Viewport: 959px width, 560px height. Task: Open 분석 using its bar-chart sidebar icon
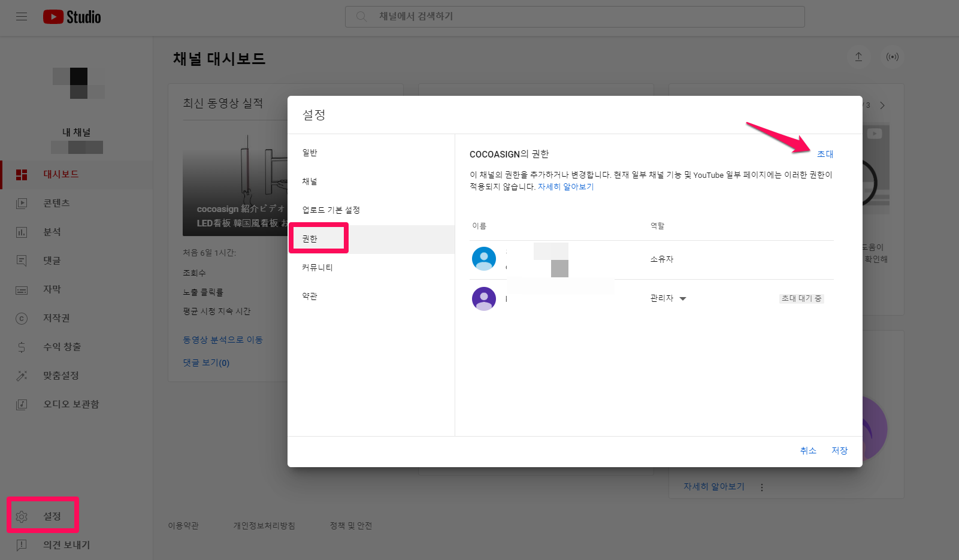(x=22, y=232)
